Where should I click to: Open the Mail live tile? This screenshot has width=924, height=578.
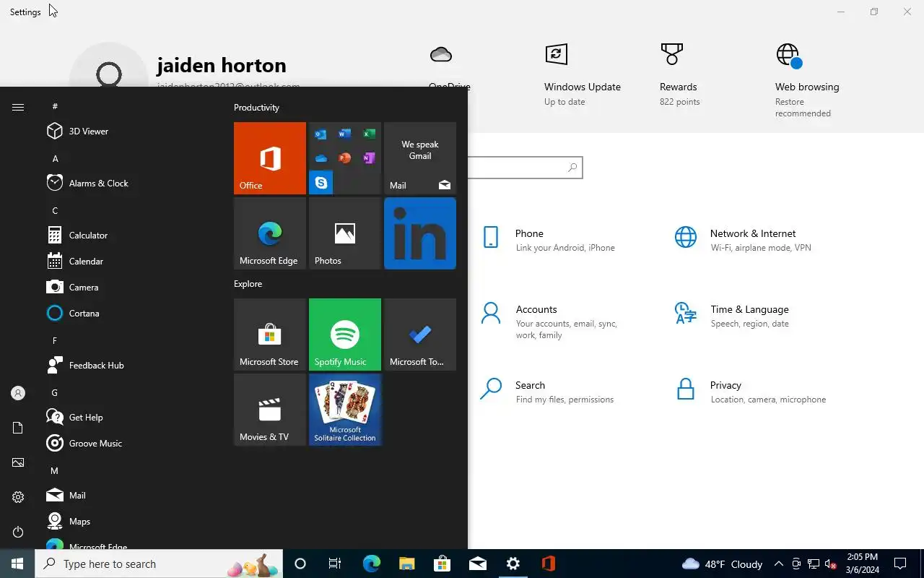(x=420, y=158)
